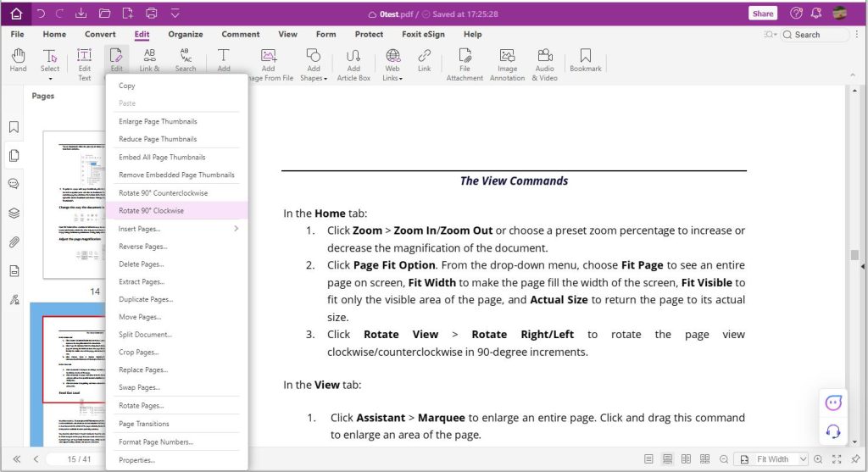Open the File menu
This screenshot has width=868, height=472.
[17, 34]
